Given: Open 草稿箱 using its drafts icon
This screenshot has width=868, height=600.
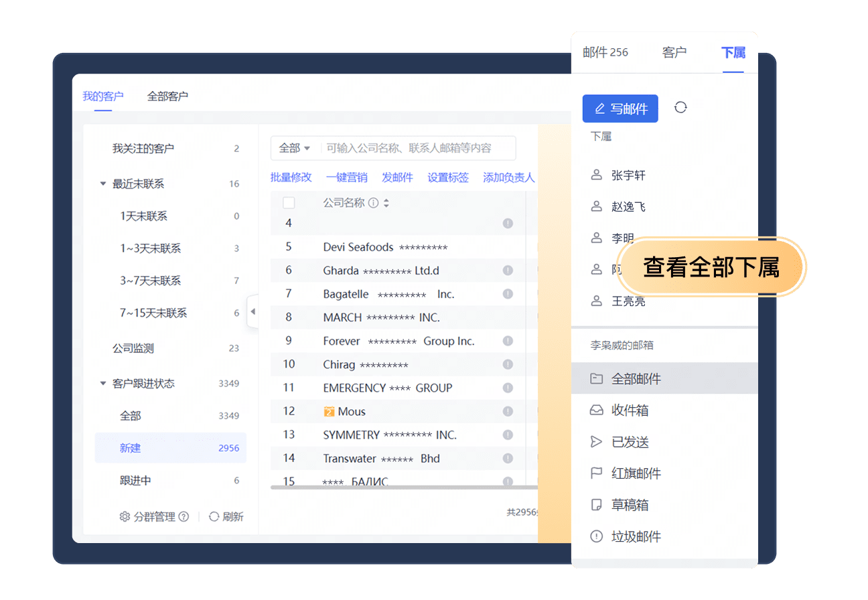Looking at the screenshot, I should 597,504.
